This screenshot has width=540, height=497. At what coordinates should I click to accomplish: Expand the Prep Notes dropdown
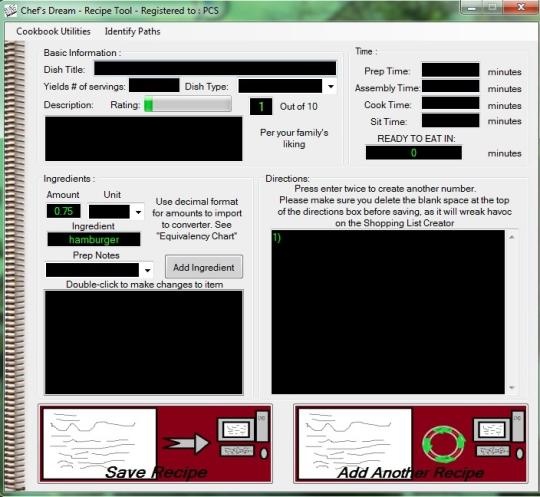(x=147, y=270)
